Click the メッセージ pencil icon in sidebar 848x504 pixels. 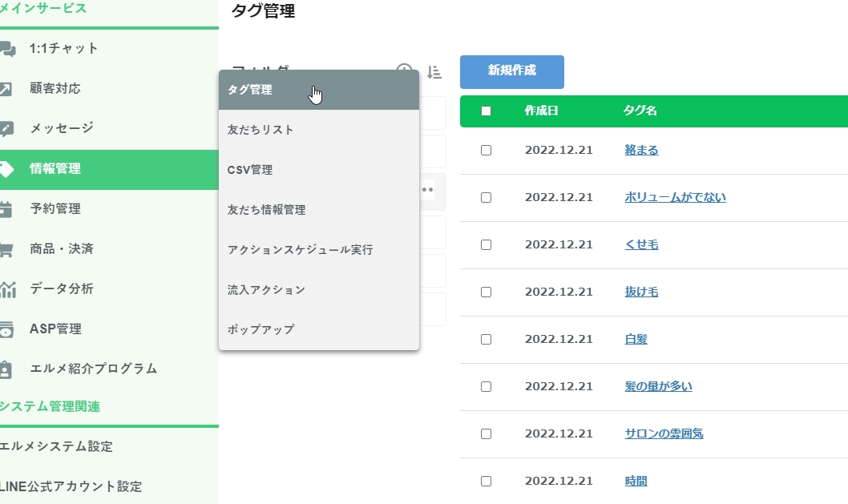pyautogui.click(x=6, y=129)
